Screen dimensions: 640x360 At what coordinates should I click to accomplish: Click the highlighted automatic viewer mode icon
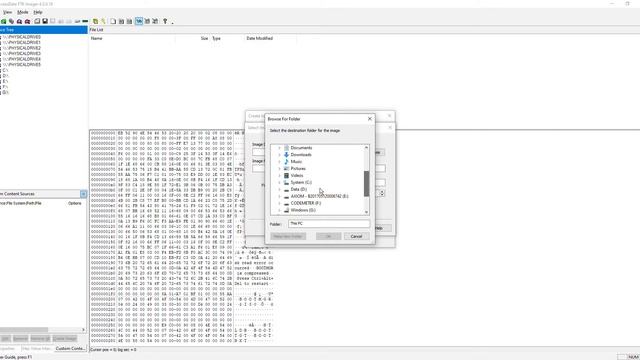pyautogui.click(x=139, y=21)
